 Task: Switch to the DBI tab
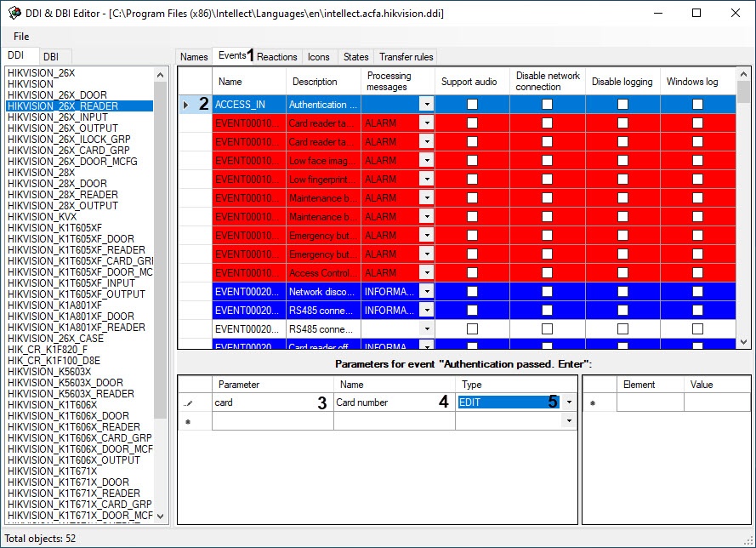[51, 56]
